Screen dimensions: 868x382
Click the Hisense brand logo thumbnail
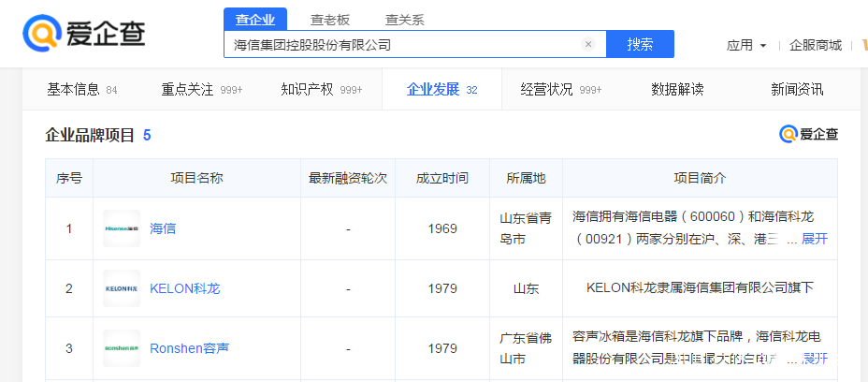(122, 228)
